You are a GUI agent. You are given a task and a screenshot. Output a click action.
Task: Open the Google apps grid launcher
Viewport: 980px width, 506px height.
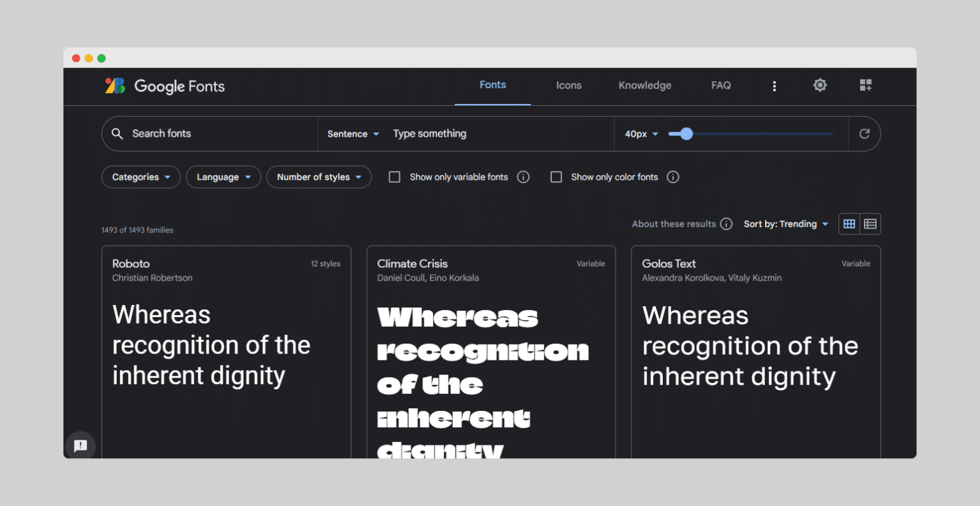point(866,84)
